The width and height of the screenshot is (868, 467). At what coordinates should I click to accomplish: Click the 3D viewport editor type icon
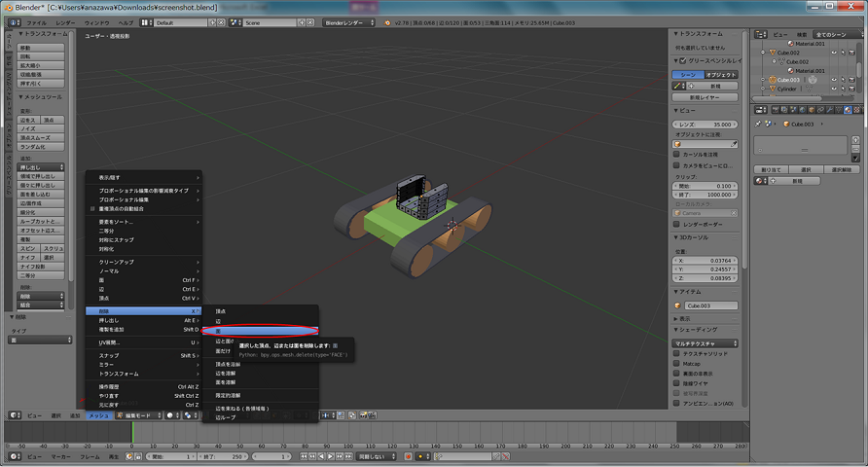(10, 414)
